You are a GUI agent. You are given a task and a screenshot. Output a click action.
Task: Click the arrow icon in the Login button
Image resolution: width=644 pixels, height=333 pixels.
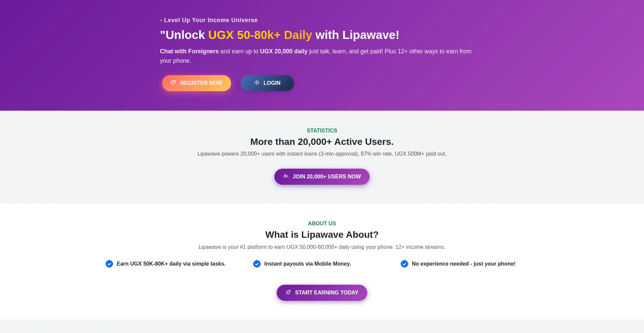(257, 82)
